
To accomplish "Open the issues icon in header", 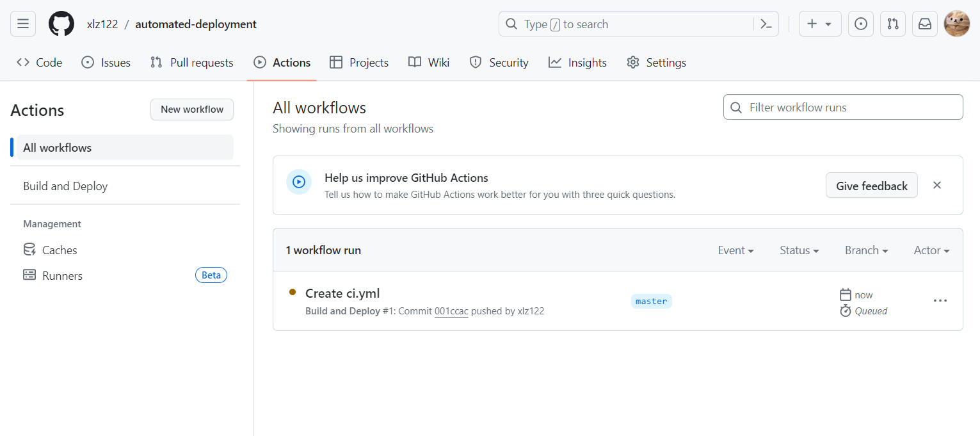I will point(861,24).
